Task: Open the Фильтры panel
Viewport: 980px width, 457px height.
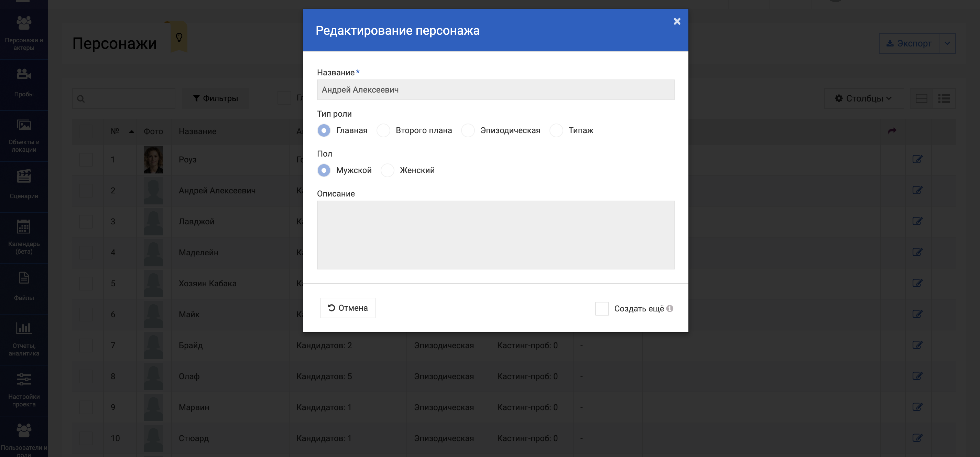Action: tap(215, 99)
